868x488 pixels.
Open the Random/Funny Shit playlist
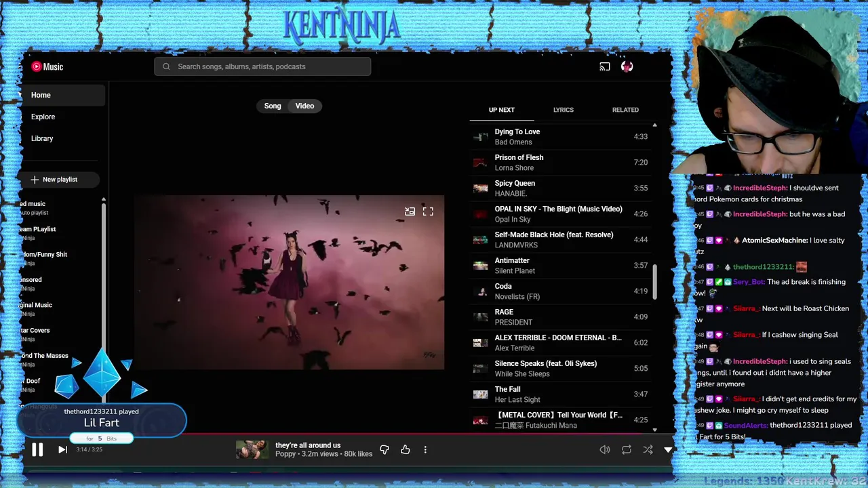coord(43,258)
